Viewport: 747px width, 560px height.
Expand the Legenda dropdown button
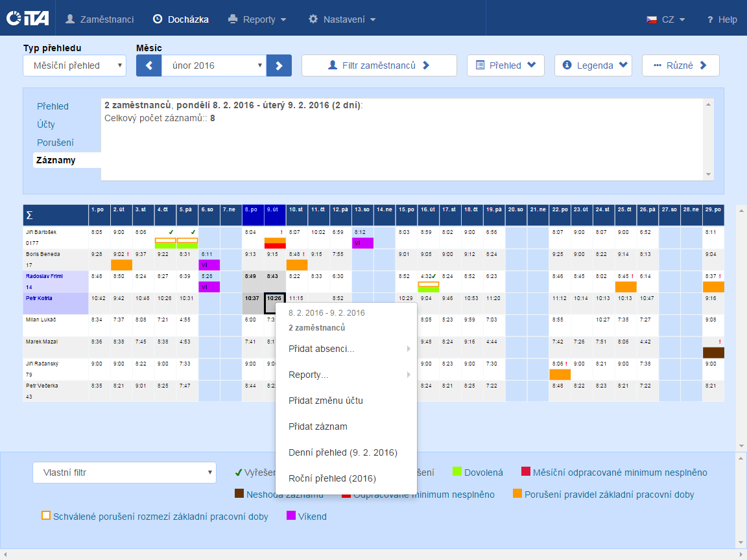593,65
